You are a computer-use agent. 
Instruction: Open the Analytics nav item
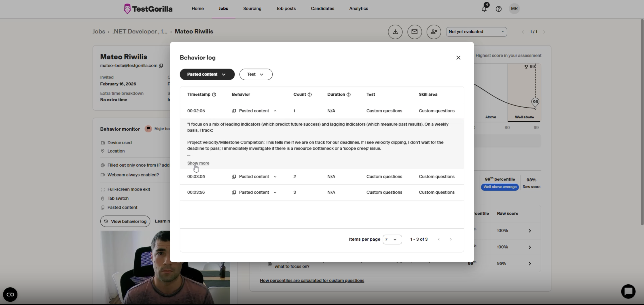(358, 8)
